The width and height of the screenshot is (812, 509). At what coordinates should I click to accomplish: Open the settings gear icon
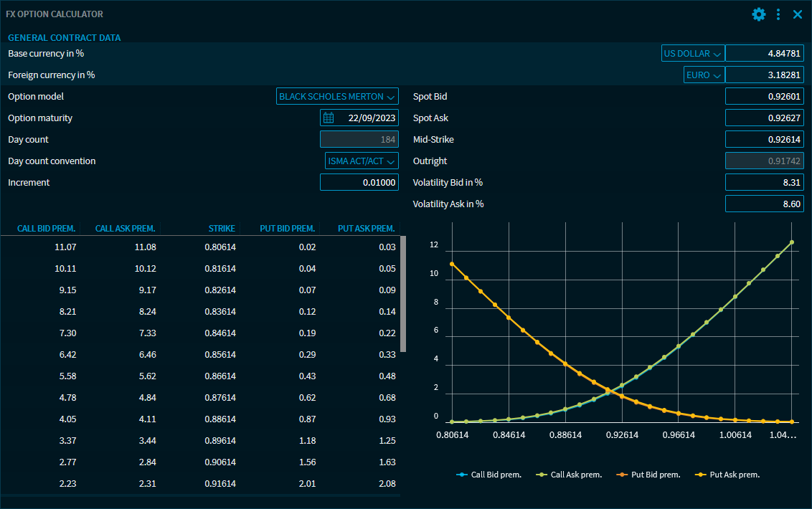point(758,14)
